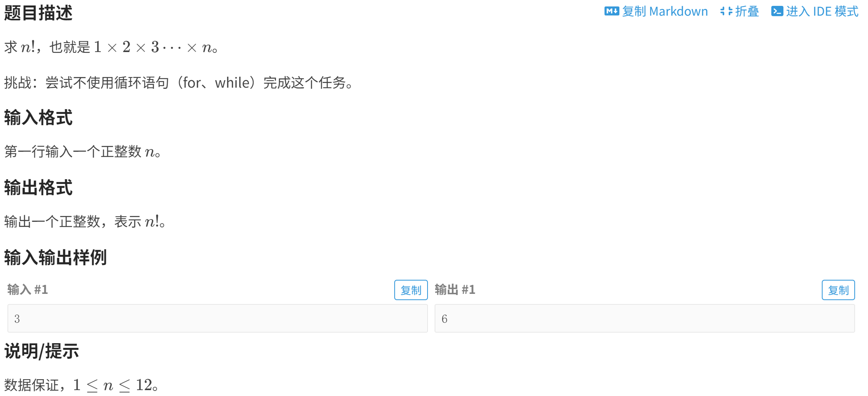Click the 题目描述 heading

tap(38, 13)
